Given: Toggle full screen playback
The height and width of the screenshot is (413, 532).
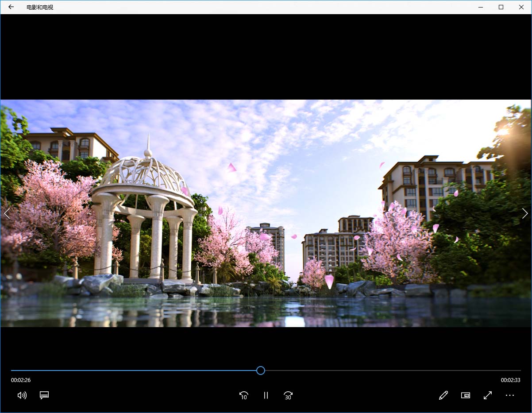Looking at the screenshot, I should pos(488,395).
